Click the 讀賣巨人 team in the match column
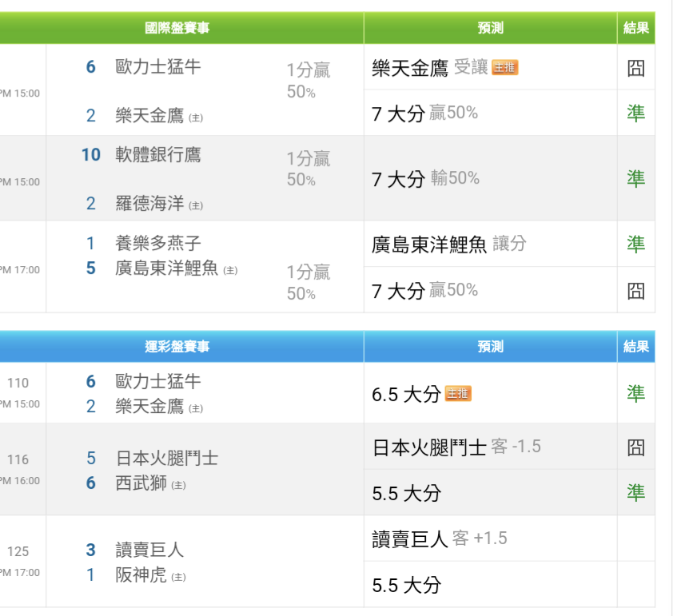The width and height of the screenshot is (697, 616). point(149,550)
